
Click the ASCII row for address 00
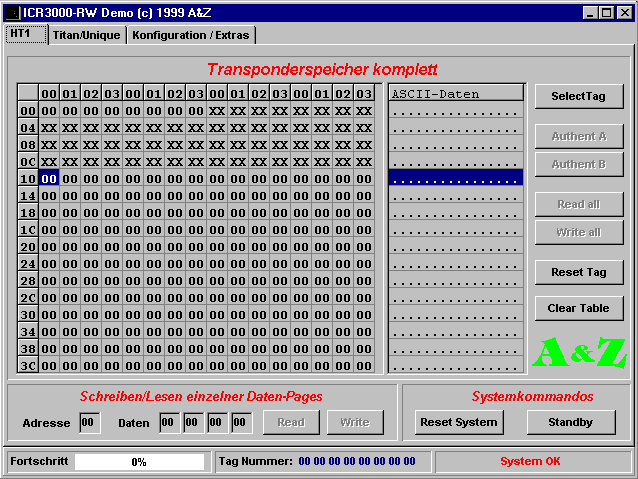point(456,109)
